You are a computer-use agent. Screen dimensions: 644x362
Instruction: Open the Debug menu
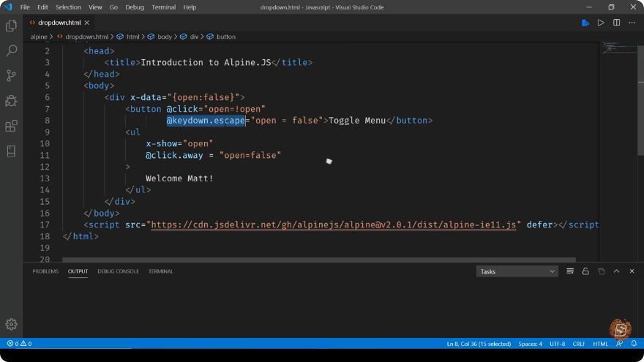click(135, 7)
